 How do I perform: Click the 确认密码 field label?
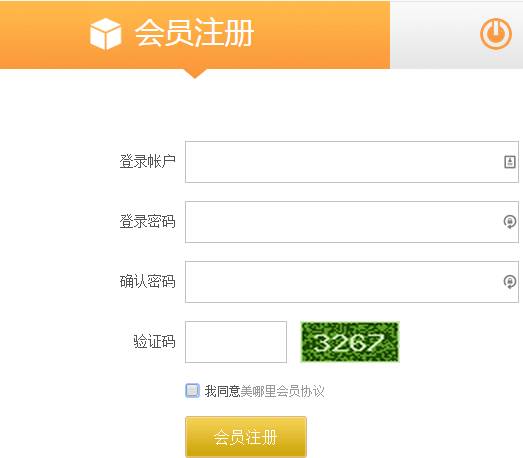tap(147, 282)
